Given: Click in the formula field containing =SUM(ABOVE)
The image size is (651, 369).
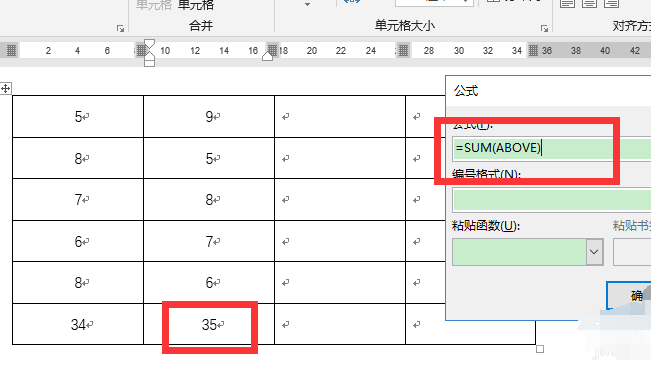Looking at the screenshot, I should 551,149.
